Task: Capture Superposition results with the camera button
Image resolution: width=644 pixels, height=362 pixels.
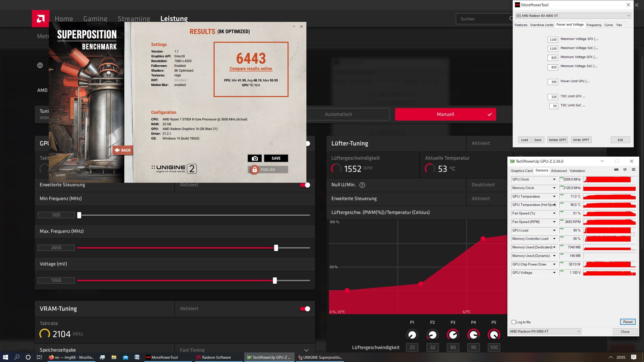Action: (x=255, y=158)
